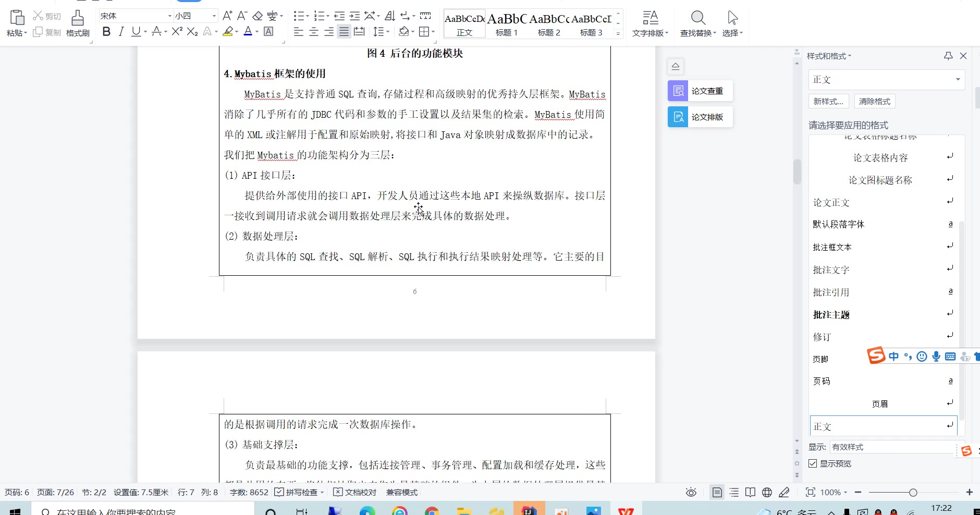Click the New Style (新样式...) button

pos(829,101)
